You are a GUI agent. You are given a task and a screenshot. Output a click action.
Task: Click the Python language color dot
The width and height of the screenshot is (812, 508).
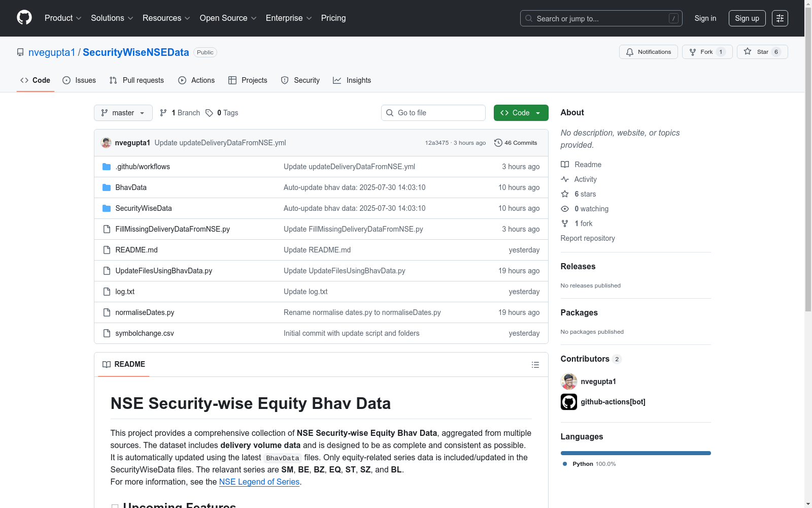565,464
